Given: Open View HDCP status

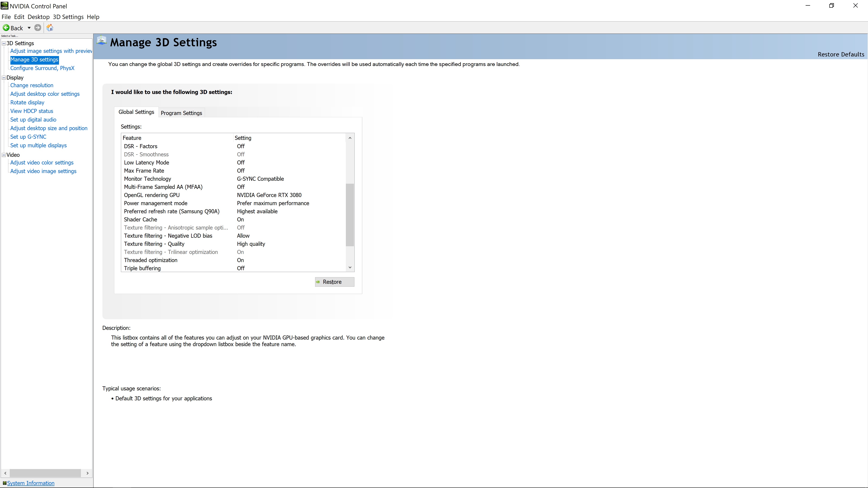Looking at the screenshot, I should [x=32, y=111].
